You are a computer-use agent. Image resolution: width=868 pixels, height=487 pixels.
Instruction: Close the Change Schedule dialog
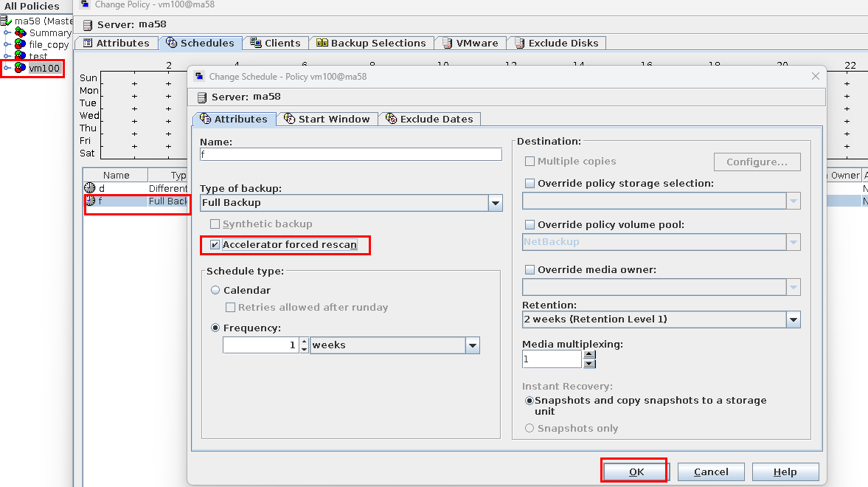coord(816,77)
